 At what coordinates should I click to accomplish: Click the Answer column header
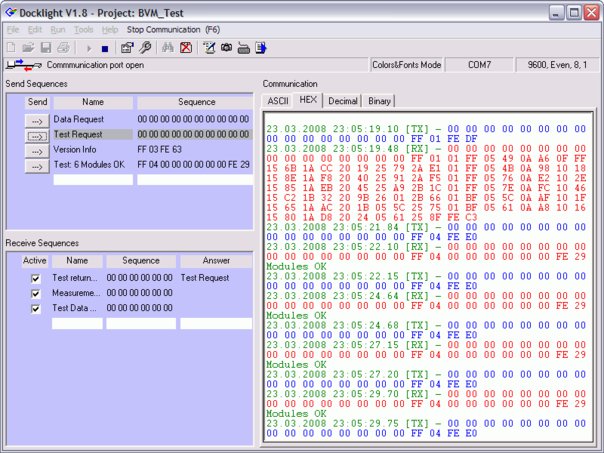coord(216,261)
